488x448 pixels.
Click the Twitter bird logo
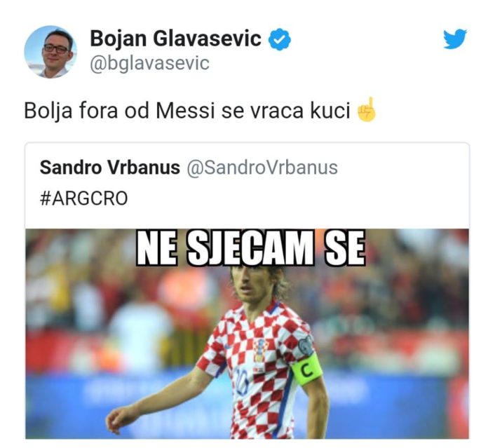tap(455, 39)
